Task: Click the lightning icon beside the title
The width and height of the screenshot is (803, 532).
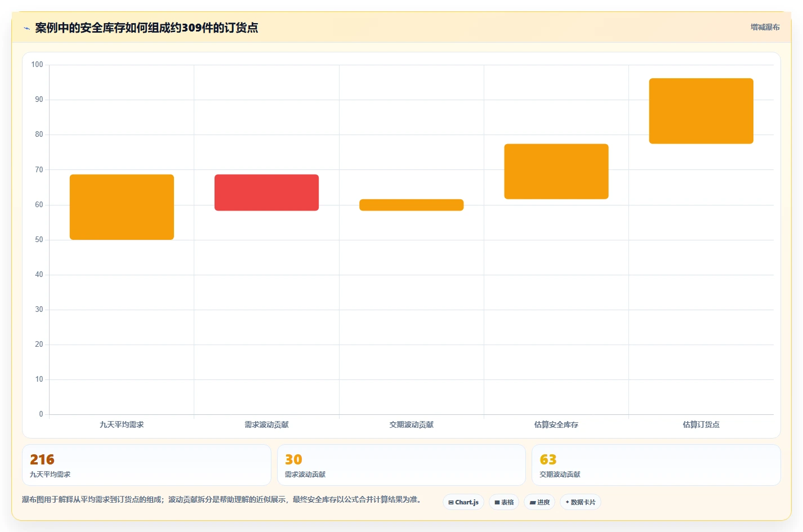Action: 26,28
